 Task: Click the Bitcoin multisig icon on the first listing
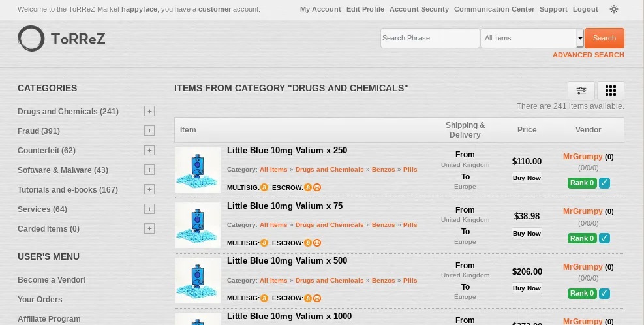264,187
